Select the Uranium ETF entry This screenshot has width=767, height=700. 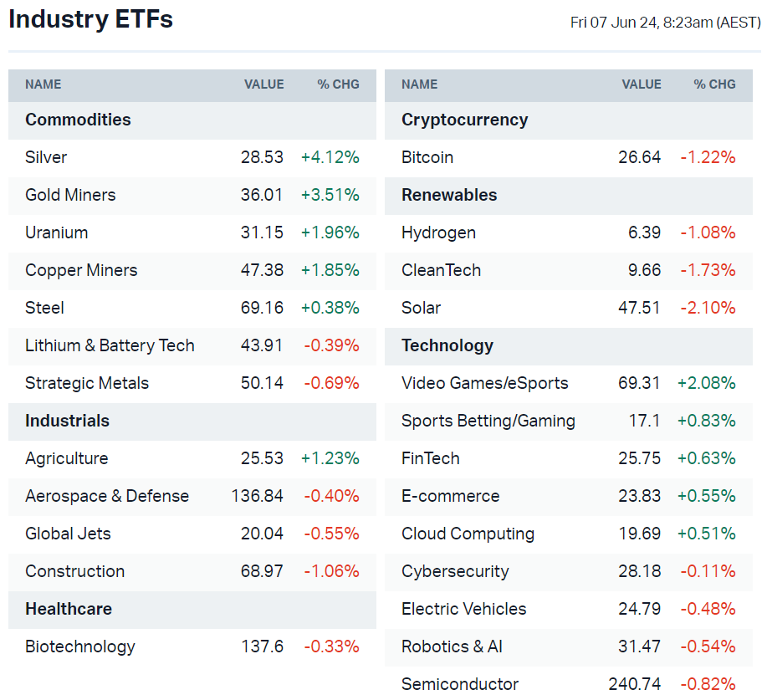point(56,232)
